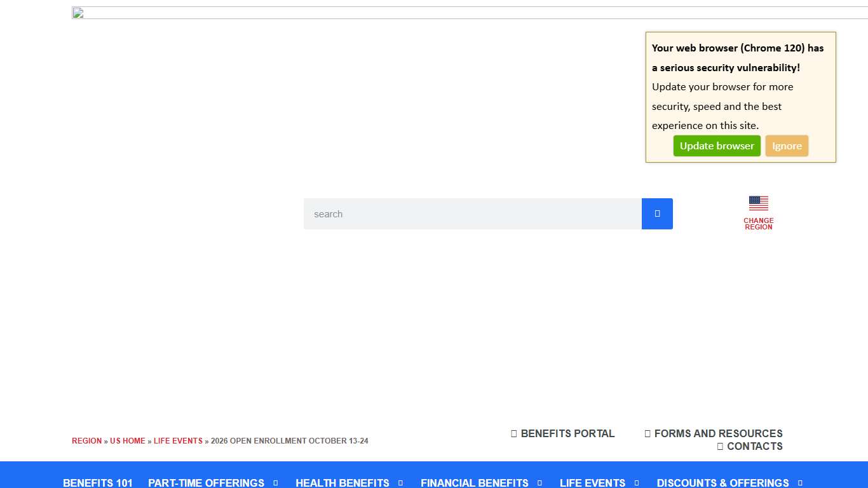Click the blue search submit button
Image resolution: width=868 pixels, height=488 pixels.
click(x=657, y=213)
